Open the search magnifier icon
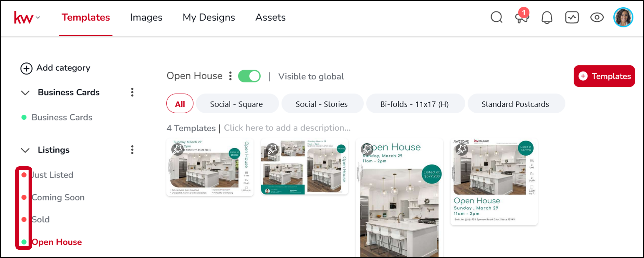Screen dimensions: 644x258 coord(496,17)
